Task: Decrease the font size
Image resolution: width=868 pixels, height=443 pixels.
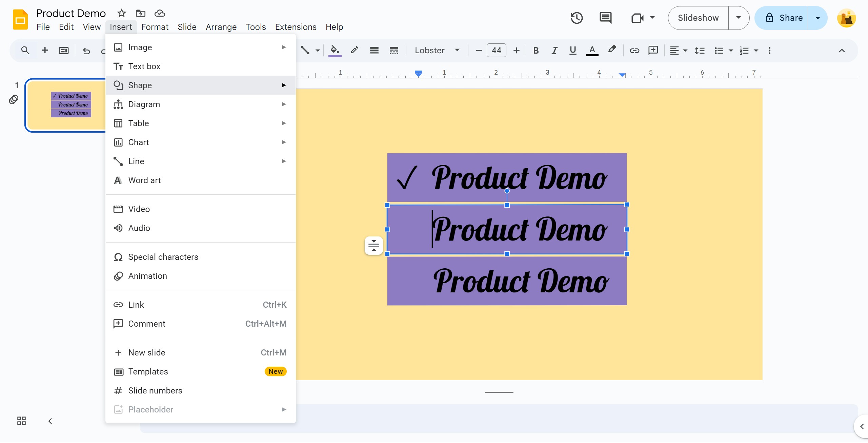Action: click(479, 51)
